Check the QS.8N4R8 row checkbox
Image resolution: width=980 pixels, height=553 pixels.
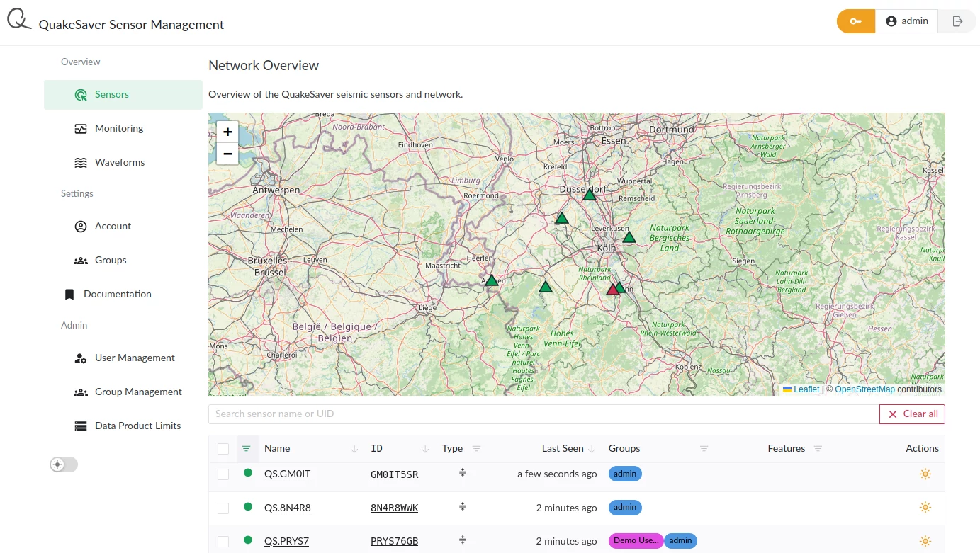click(x=223, y=508)
